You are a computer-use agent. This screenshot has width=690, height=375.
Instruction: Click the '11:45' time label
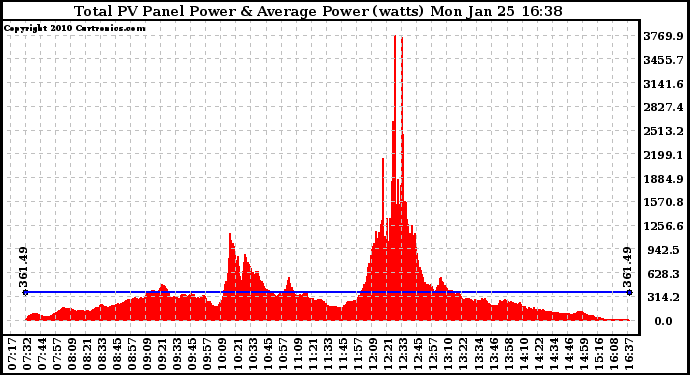[343, 354]
